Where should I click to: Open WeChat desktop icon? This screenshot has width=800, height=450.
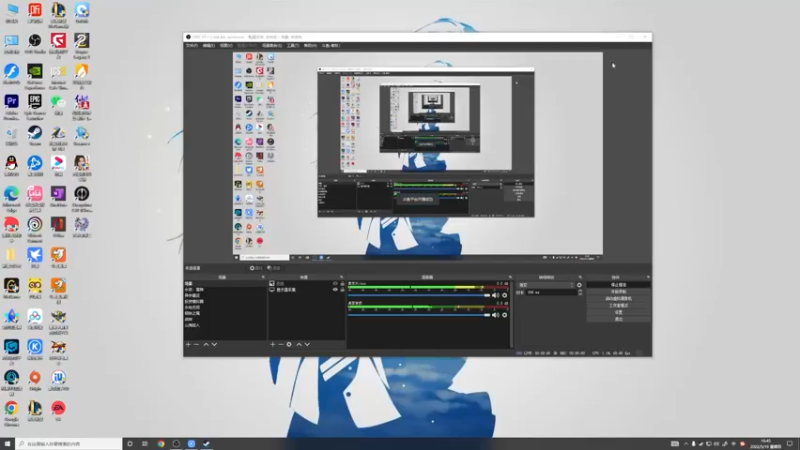tap(58, 105)
